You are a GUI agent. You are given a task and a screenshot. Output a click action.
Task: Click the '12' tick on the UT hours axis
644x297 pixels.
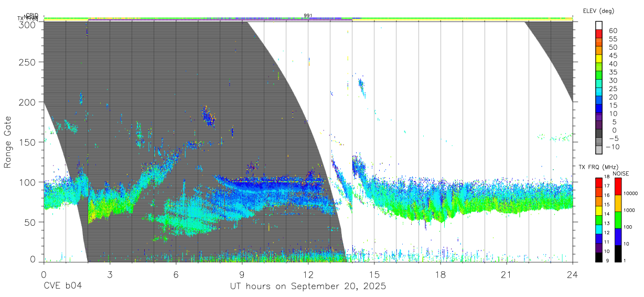tap(308, 274)
